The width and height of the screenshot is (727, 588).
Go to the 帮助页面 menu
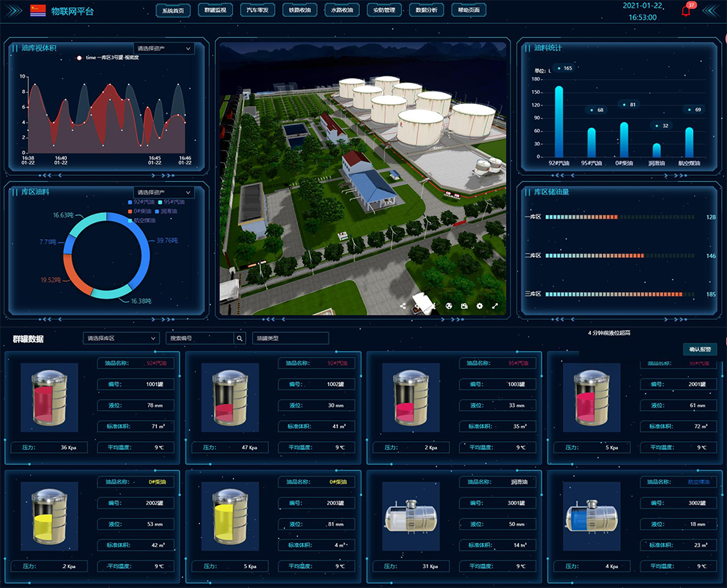[469, 11]
